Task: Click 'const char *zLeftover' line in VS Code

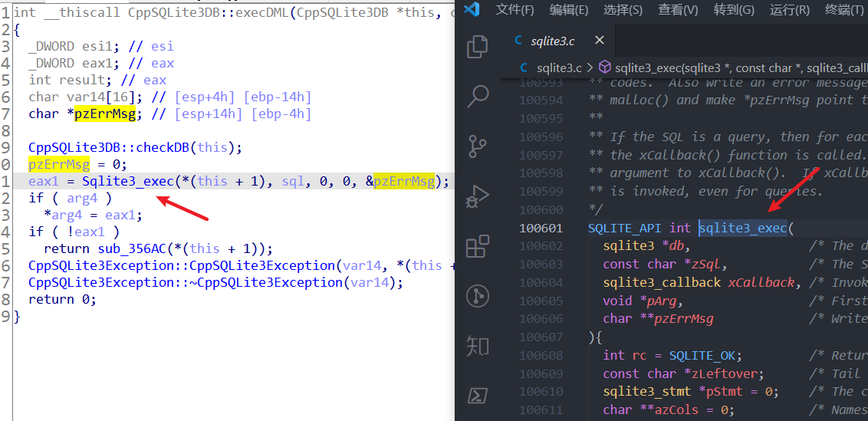Action: [684, 373]
